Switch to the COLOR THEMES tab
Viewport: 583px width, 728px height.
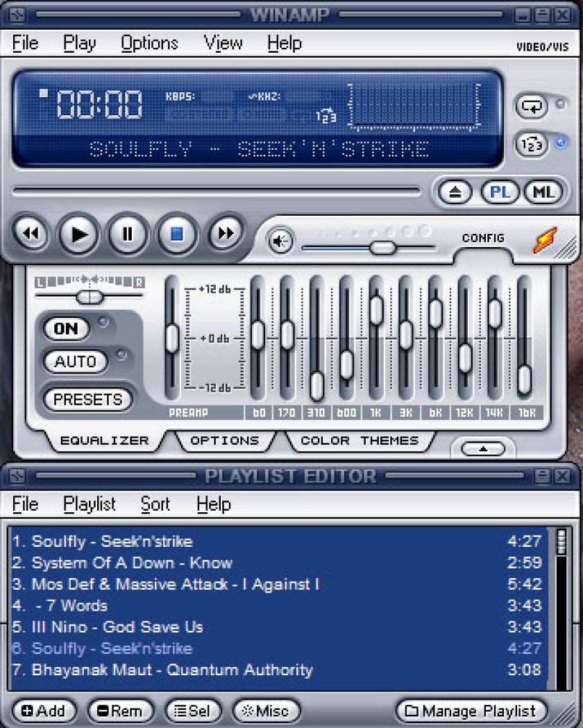coord(360,441)
